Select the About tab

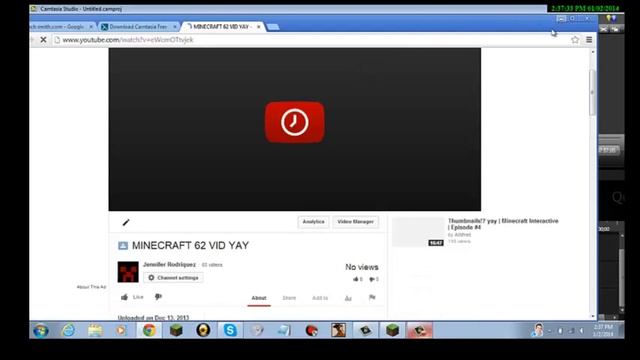[x=259, y=298]
